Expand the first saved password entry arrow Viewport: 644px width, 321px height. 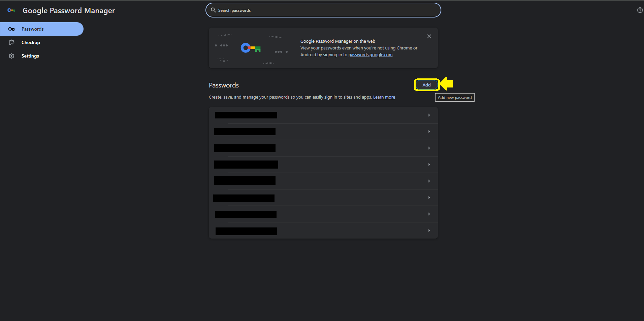click(x=429, y=115)
